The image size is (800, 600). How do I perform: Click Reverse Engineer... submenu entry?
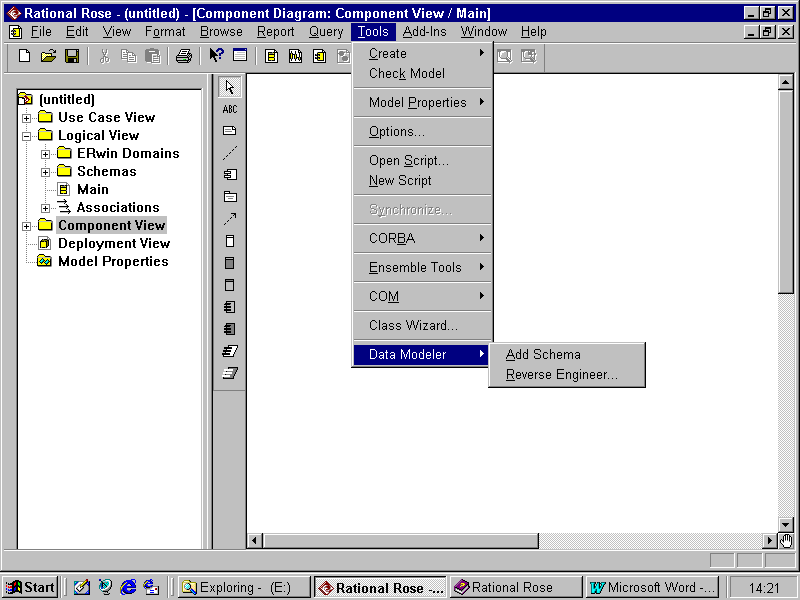coord(566,375)
